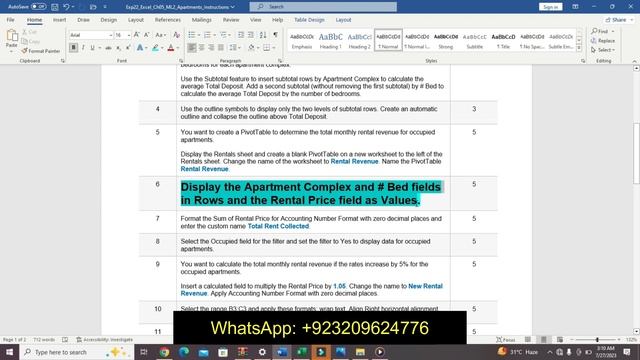Image resolution: width=640 pixels, height=360 pixels.
Task: Switch to the References tab
Action: pos(167,20)
